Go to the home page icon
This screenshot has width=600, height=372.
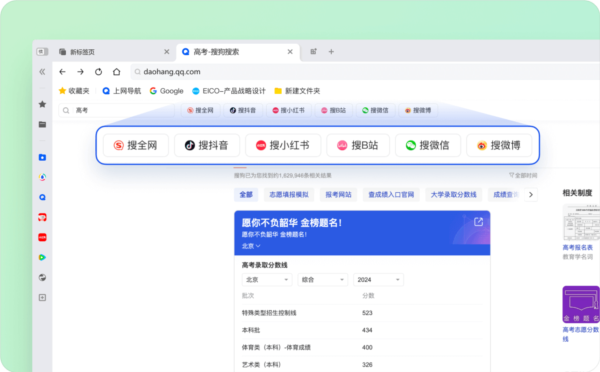coord(117,72)
